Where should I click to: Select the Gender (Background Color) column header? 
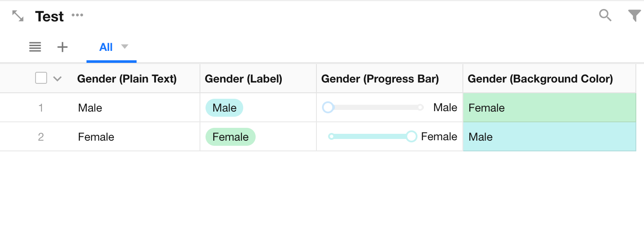coord(540,79)
